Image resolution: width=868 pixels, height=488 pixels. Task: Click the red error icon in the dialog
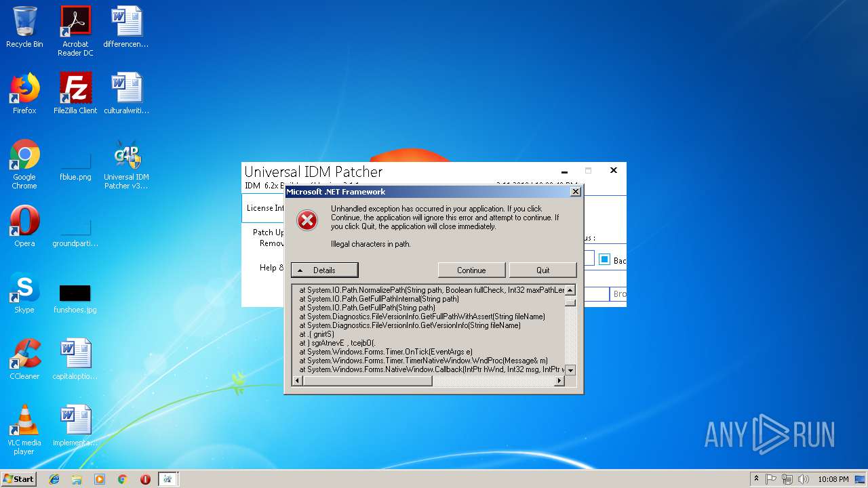(x=307, y=220)
